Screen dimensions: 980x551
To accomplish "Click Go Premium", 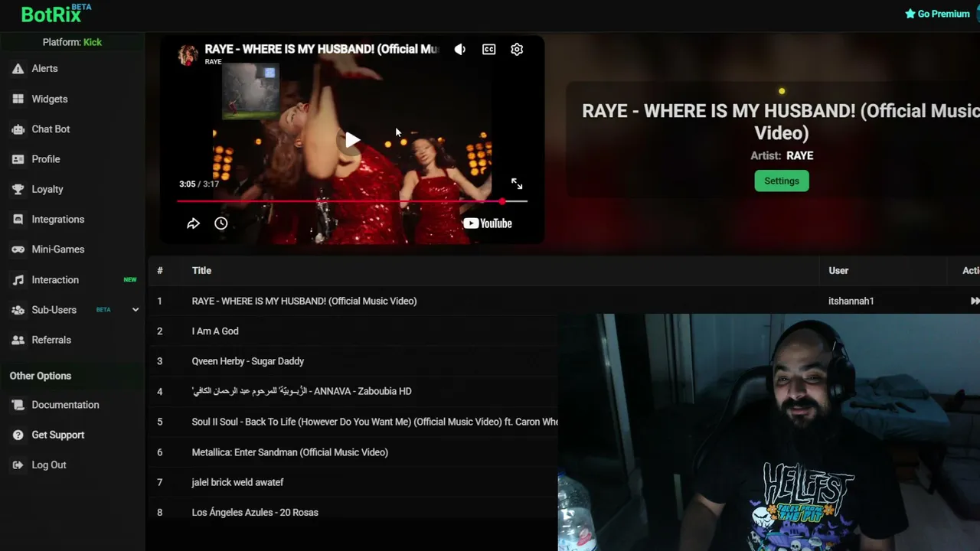I will pyautogui.click(x=937, y=14).
